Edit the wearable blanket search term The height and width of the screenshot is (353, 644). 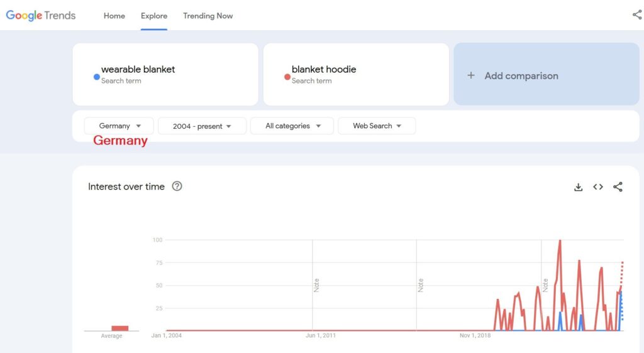[138, 70]
